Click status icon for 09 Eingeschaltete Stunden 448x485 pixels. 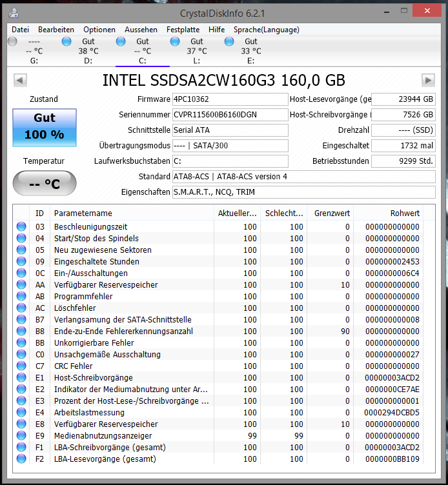tap(21, 261)
